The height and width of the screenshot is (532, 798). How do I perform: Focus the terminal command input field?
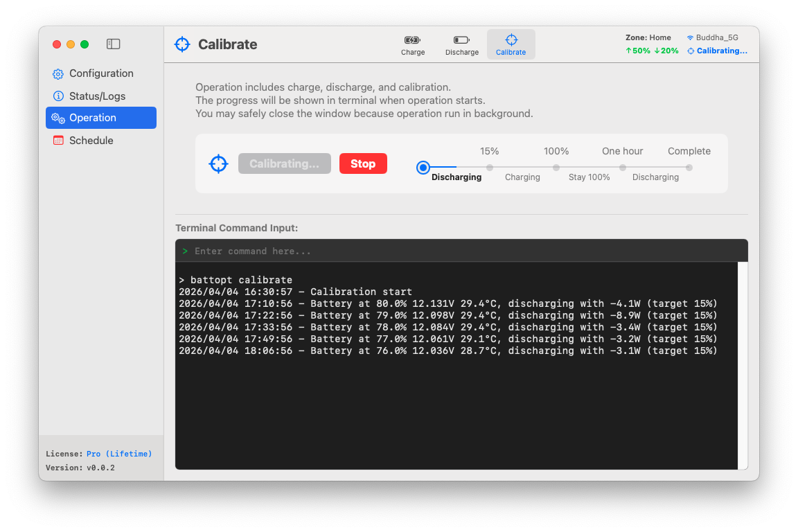click(x=461, y=251)
